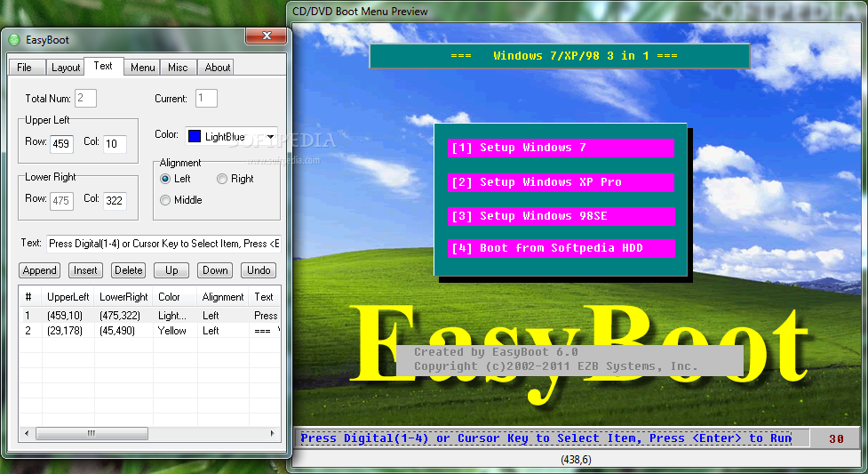Select [1] Setup Windows 7 in preview
The width and height of the screenshot is (868, 474).
561,148
